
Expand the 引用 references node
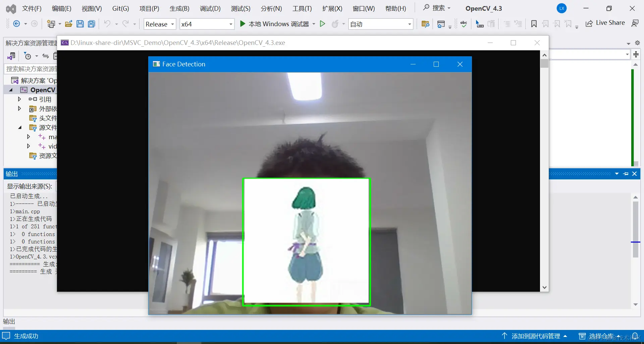(19, 99)
